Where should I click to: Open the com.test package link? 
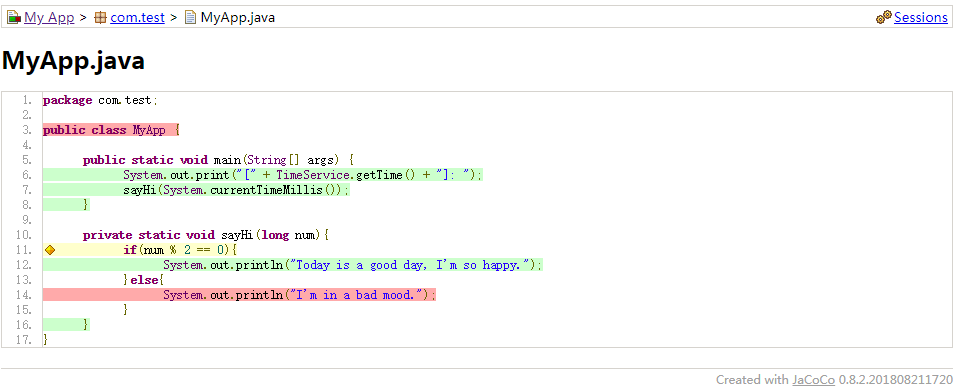point(137,18)
